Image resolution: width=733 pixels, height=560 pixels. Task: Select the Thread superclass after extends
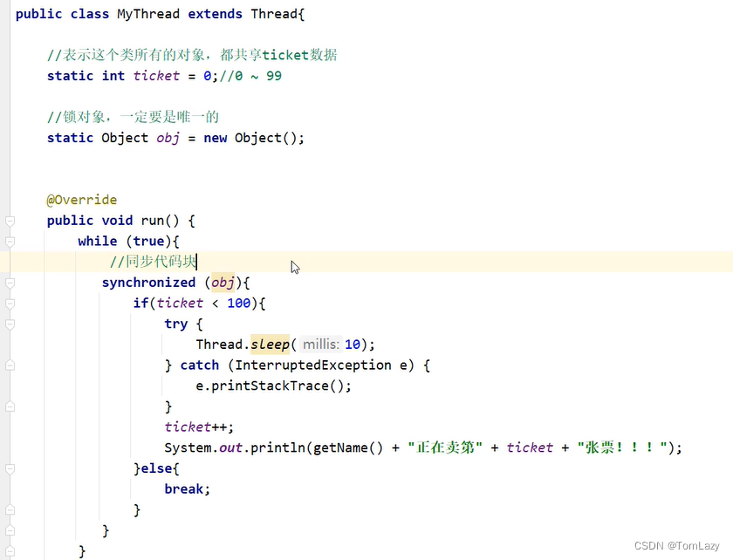pyautogui.click(x=274, y=14)
